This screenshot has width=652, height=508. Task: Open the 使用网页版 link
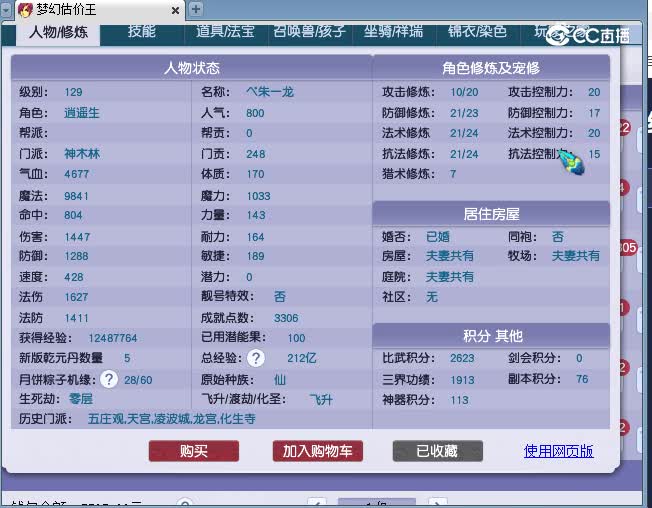click(558, 451)
